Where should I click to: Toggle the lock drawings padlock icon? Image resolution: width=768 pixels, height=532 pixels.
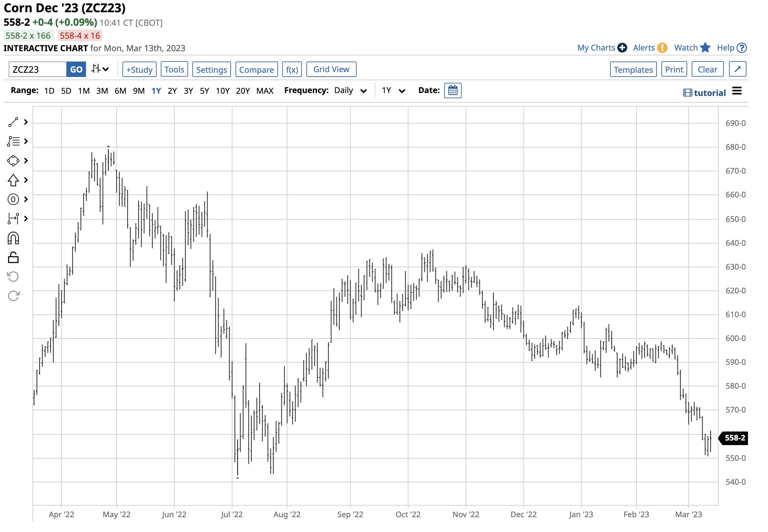coord(13,257)
